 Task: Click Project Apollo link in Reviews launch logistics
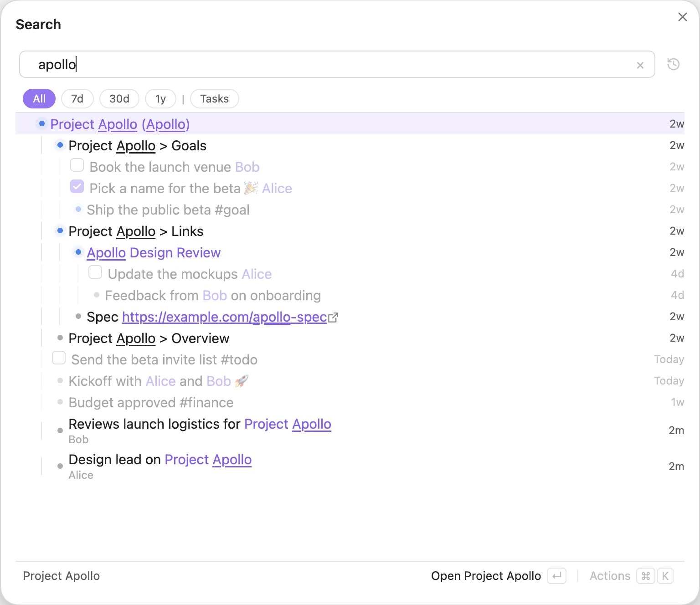pyautogui.click(x=288, y=424)
